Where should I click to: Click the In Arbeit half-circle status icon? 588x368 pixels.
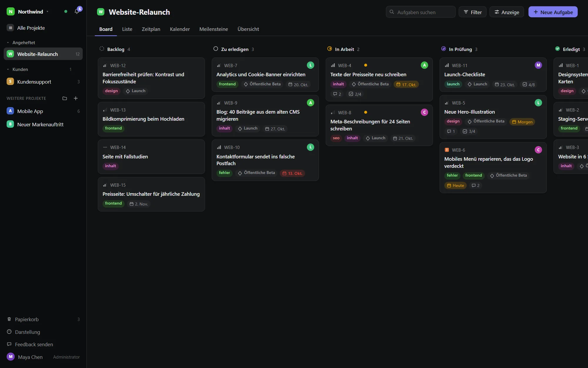coord(330,49)
